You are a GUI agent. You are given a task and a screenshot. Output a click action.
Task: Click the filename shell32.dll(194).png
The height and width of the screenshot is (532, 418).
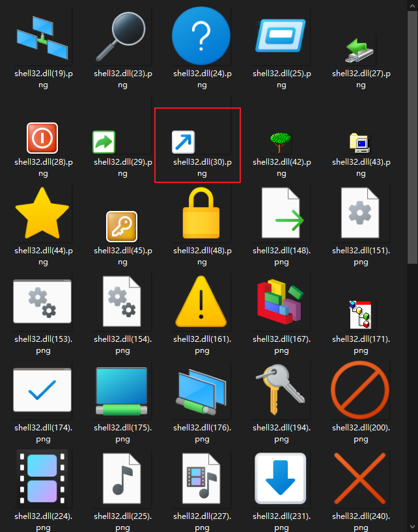282,433
